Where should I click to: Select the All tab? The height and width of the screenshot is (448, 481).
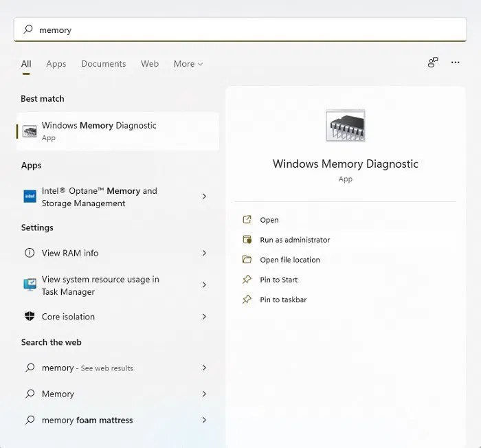[26, 64]
